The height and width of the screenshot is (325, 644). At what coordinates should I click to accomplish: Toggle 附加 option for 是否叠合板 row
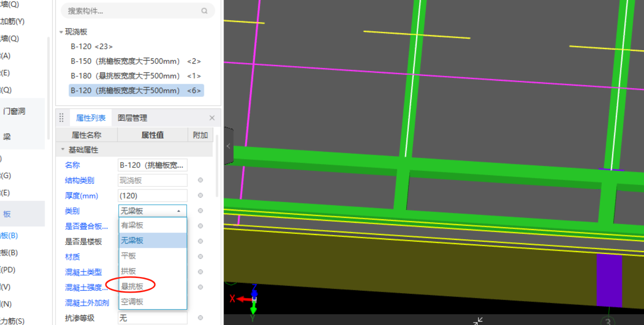coord(200,226)
